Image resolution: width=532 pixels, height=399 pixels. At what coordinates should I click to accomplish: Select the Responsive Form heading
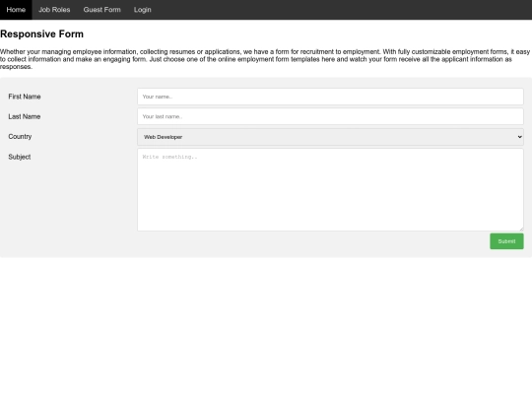41,33
